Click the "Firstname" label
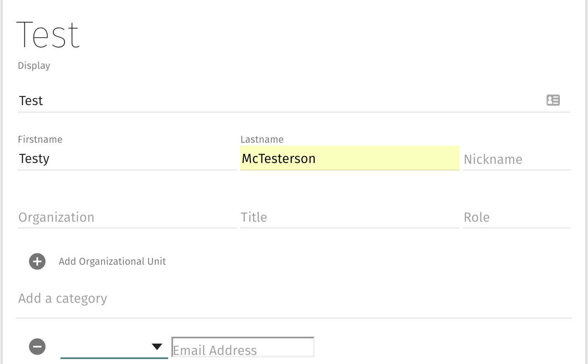Screen dimensions: 588x364 (x=40, y=139)
